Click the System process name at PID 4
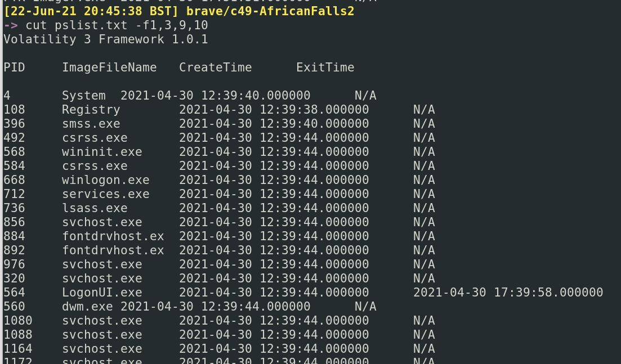 pos(83,96)
